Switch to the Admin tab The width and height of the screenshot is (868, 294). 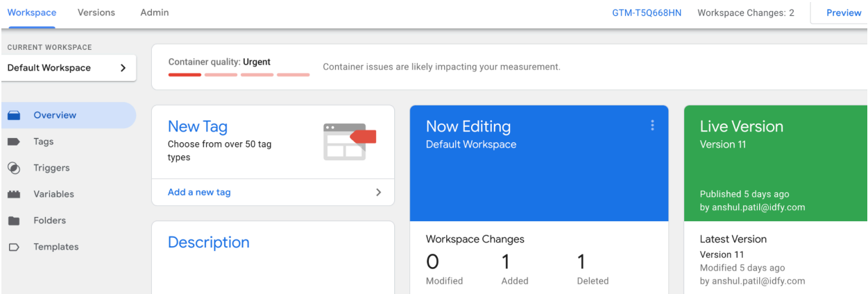(154, 12)
